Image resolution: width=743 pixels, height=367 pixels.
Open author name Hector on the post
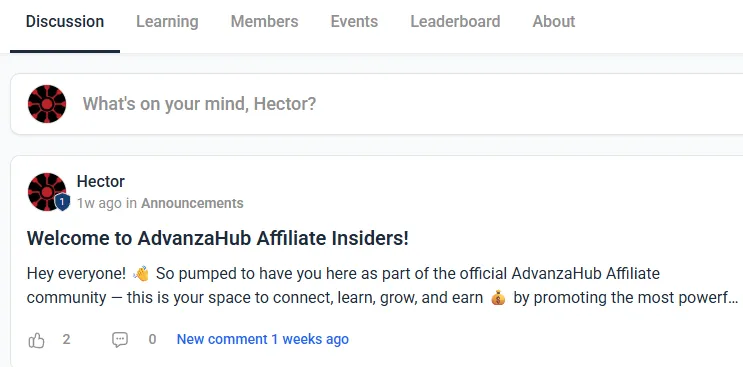click(x=101, y=181)
